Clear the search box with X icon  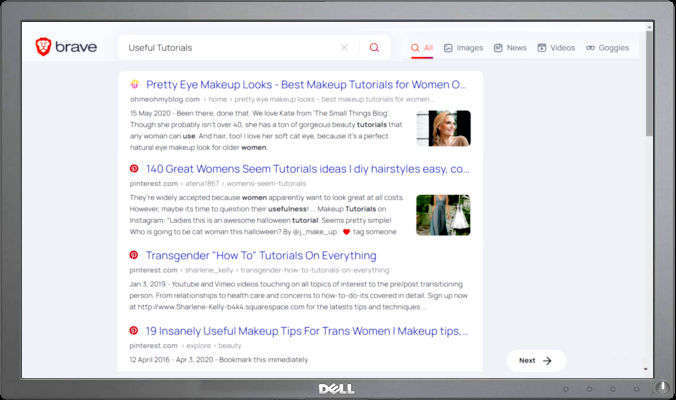pyautogui.click(x=344, y=47)
